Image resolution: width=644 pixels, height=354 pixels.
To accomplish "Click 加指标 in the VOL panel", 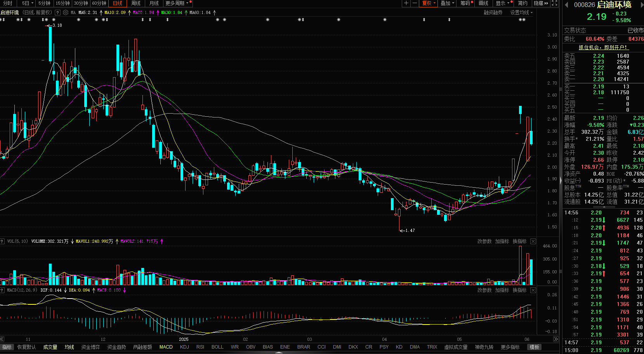I will click(x=502, y=241).
